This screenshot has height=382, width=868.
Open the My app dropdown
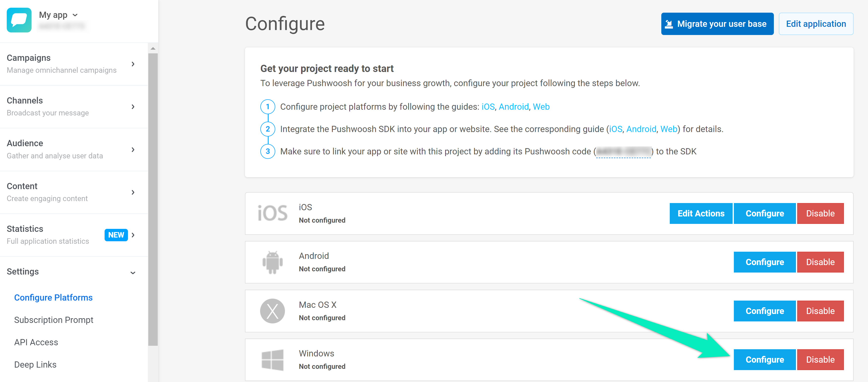(x=58, y=15)
